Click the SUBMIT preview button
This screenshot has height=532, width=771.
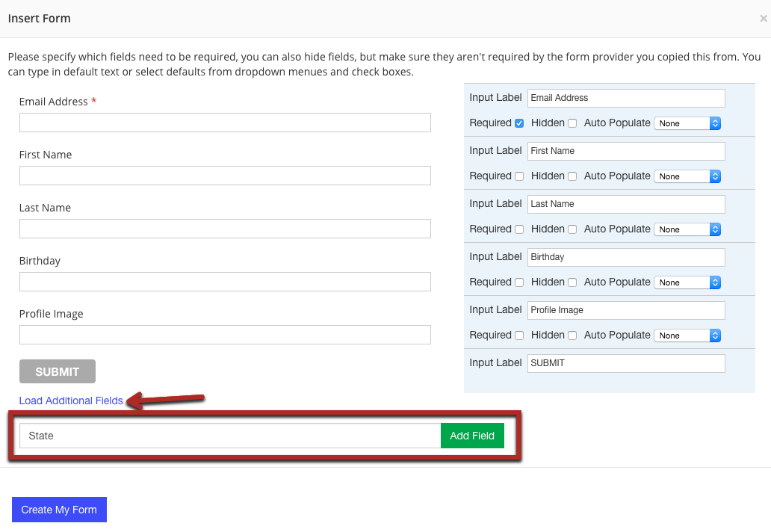[x=57, y=371]
